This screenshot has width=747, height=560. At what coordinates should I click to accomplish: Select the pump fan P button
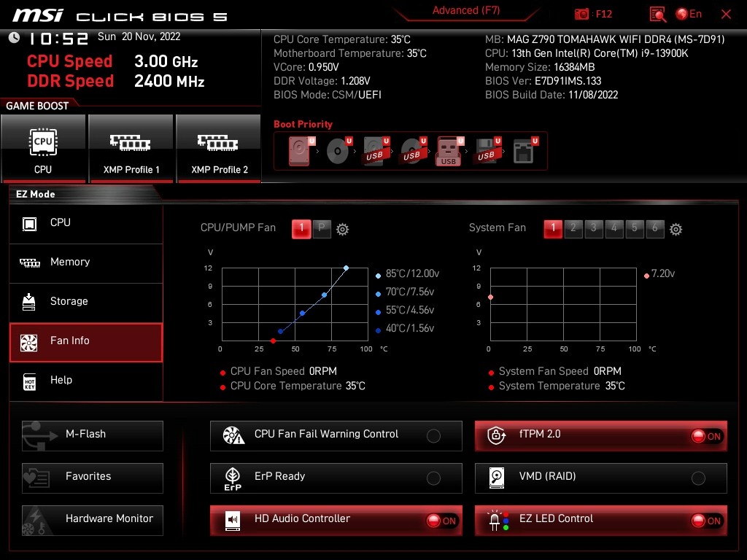click(322, 228)
